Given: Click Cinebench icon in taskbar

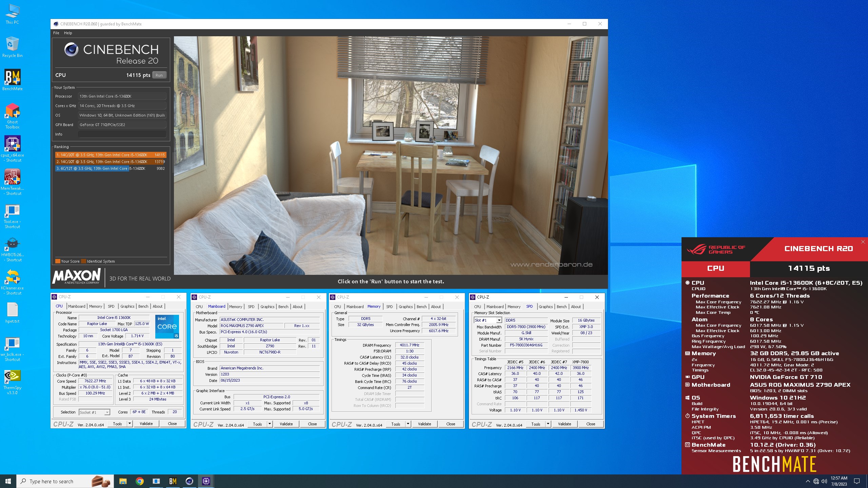Looking at the screenshot, I should (x=189, y=481).
